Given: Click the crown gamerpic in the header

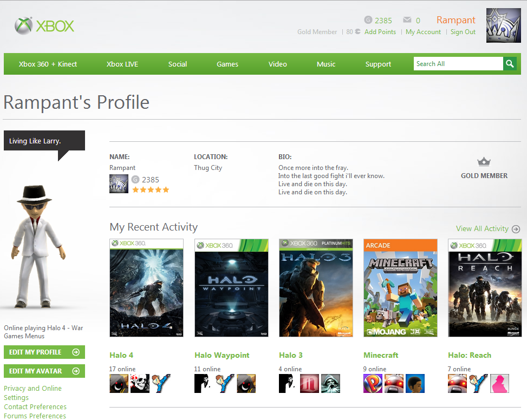Looking at the screenshot, I should [504, 25].
